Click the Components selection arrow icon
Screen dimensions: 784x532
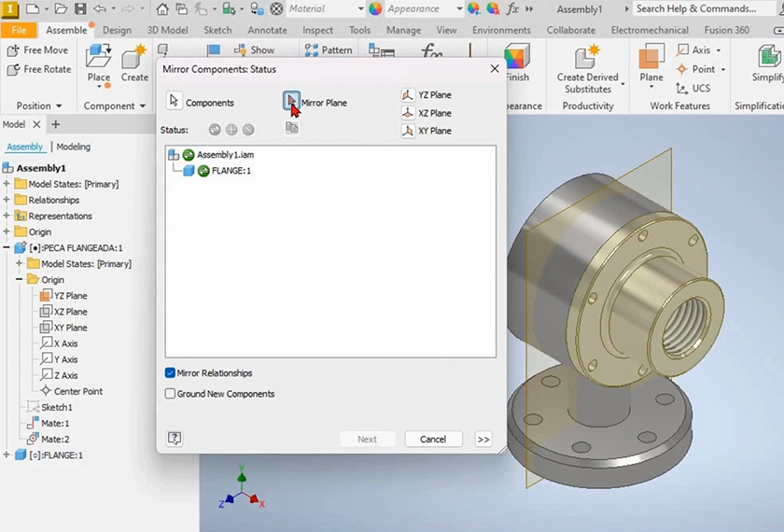click(x=175, y=102)
